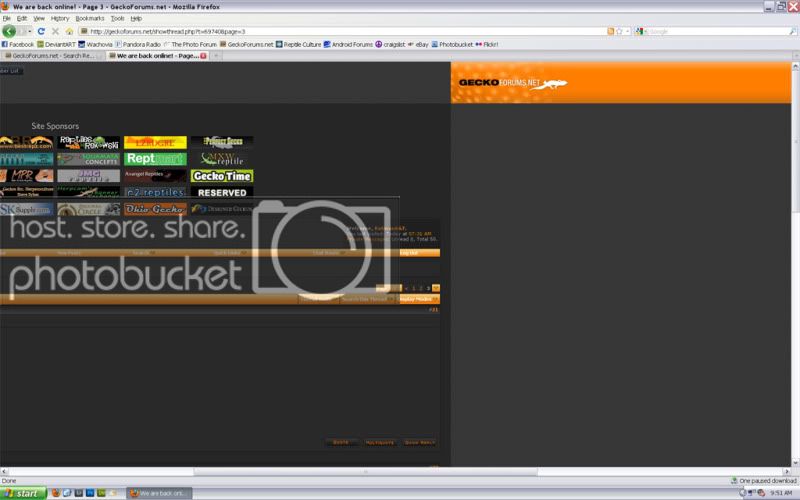Go back with the green Back arrow
The width and height of the screenshot is (800, 500).
9,31
